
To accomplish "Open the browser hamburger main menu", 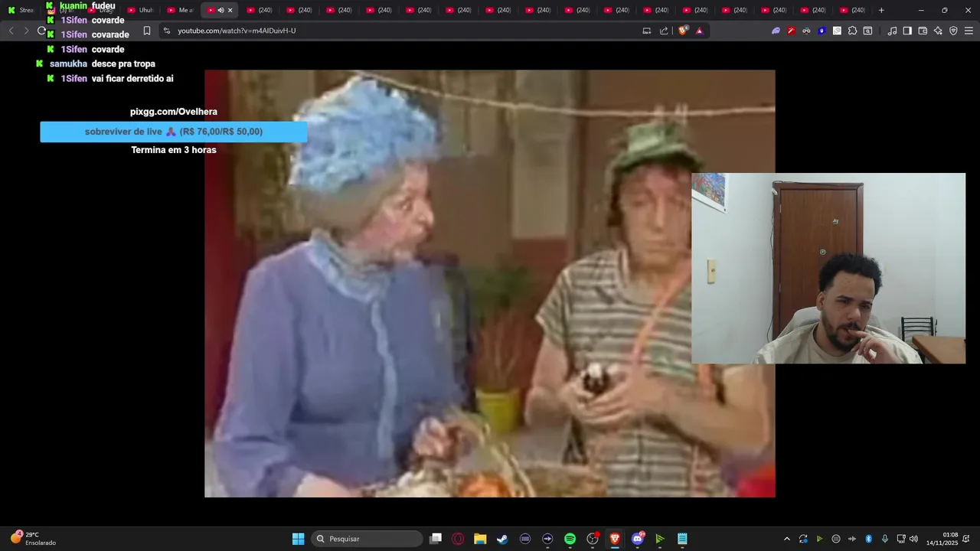I will pos(969,31).
